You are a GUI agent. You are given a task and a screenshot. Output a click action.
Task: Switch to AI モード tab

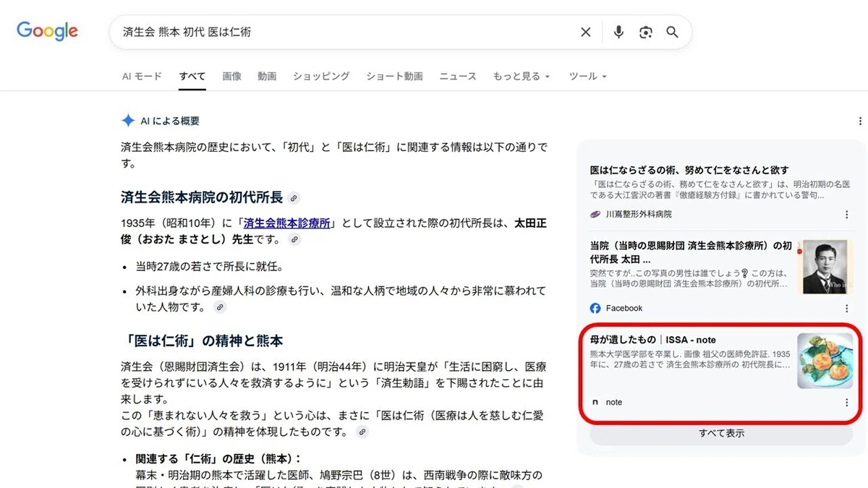[142, 76]
